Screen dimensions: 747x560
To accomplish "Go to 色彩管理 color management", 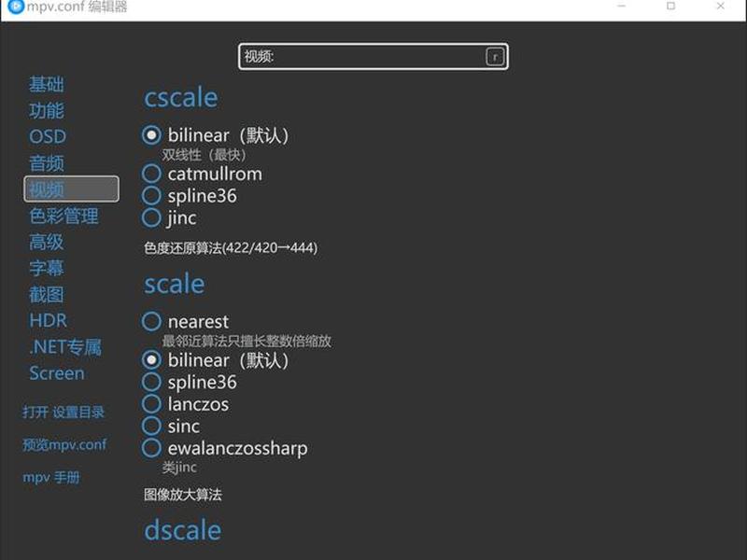I will click(63, 216).
